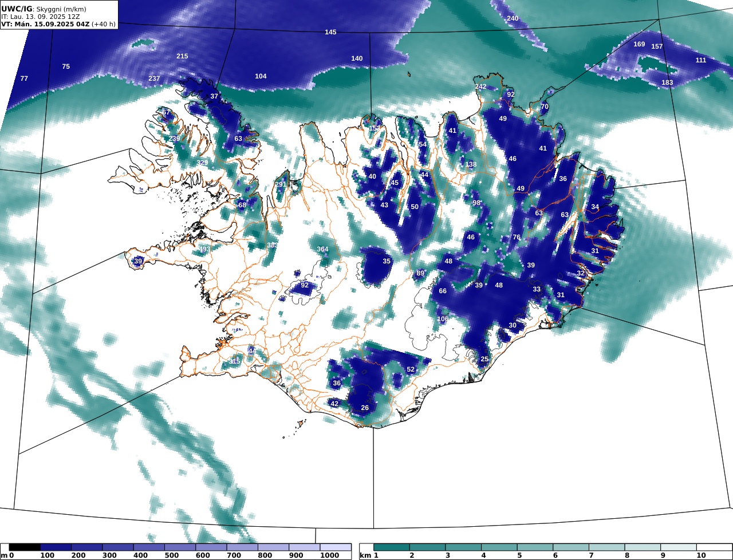Click the visibility value 237
The image size is (733, 560).
pyautogui.click(x=154, y=78)
